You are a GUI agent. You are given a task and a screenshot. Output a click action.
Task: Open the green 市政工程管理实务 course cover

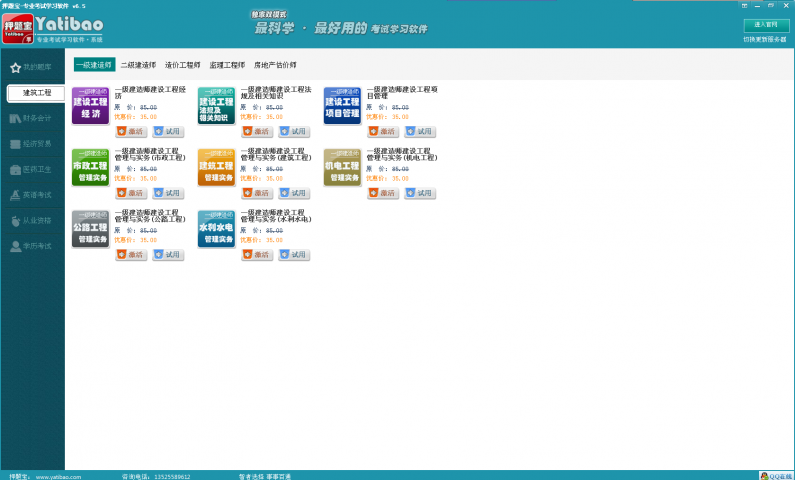[x=90, y=167]
